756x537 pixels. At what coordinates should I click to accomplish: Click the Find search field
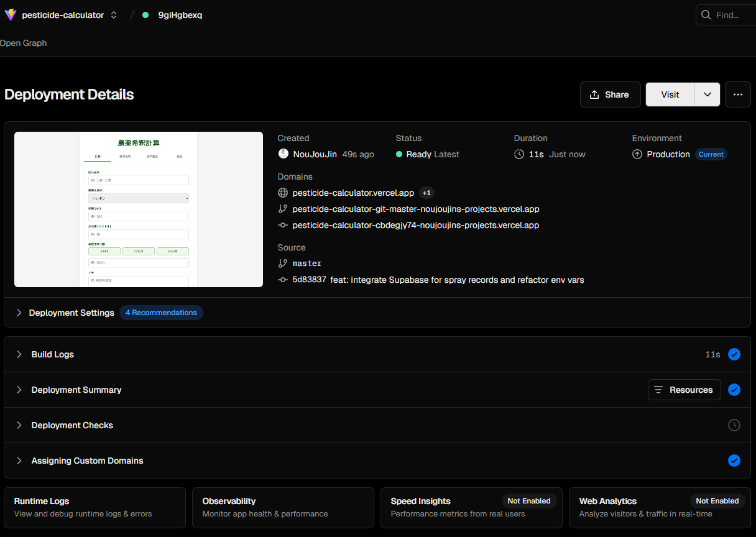tap(726, 15)
